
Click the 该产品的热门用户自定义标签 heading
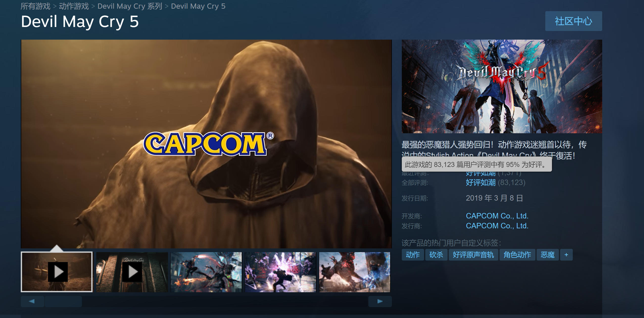pyautogui.click(x=451, y=243)
